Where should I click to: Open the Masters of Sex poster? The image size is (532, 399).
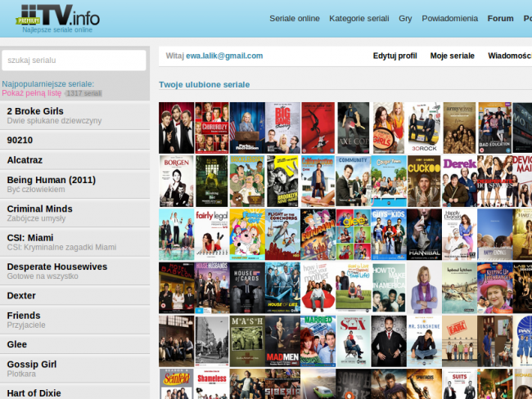(354, 341)
